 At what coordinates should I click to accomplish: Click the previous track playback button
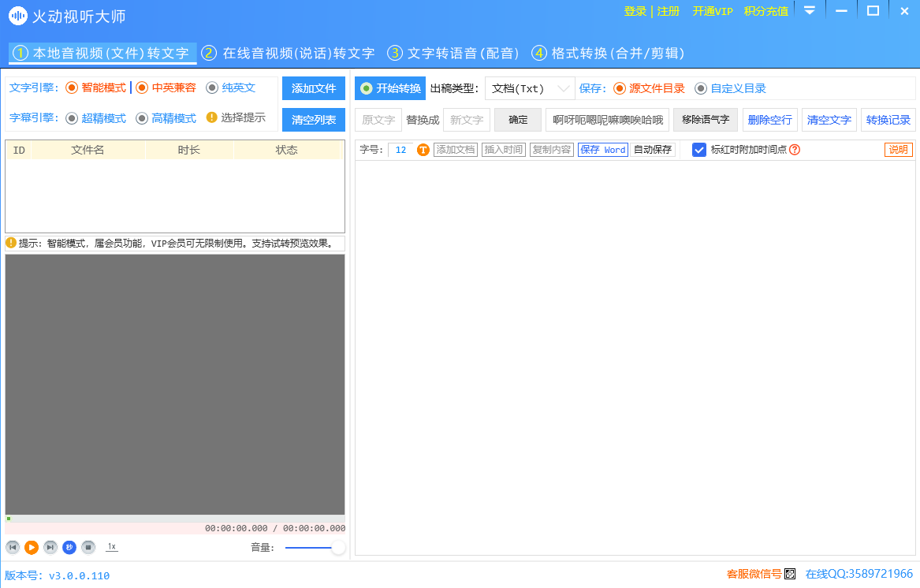tap(13, 548)
